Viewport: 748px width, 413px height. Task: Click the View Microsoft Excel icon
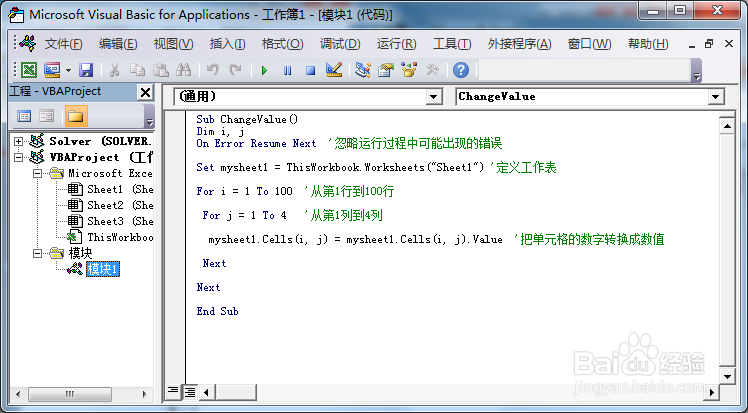tap(29, 70)
